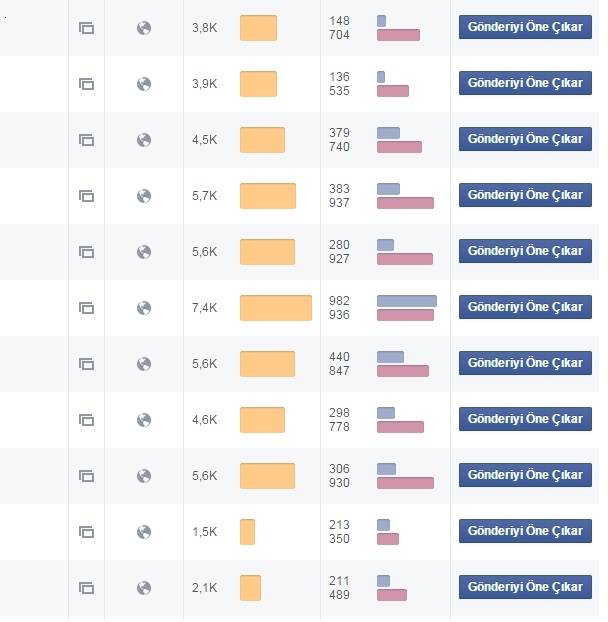Click the globe audience icon in the 3,9K reach row

tap(144, 84)
